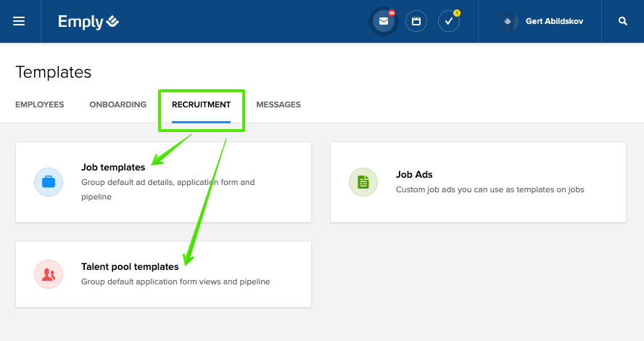The image size is (644, 341).
Task: Click the red Talent pool people icon
Action: 49,274
